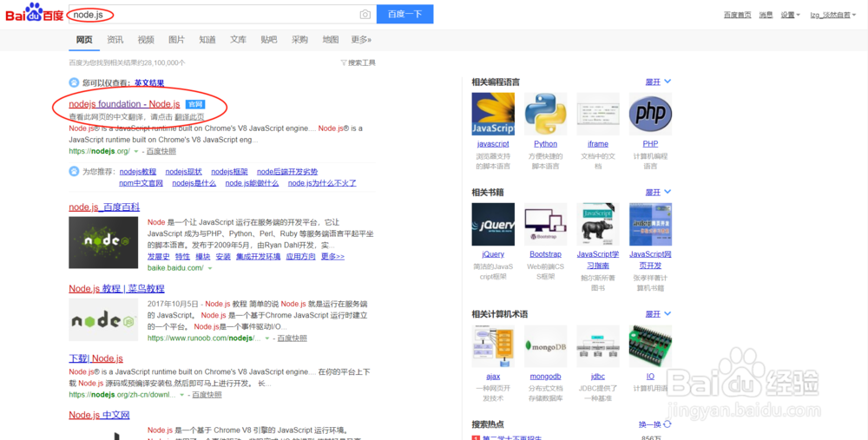Click the ajax diagram icon
The height and width of the screenshot is (440, 868).
click(x=493, y=346)
